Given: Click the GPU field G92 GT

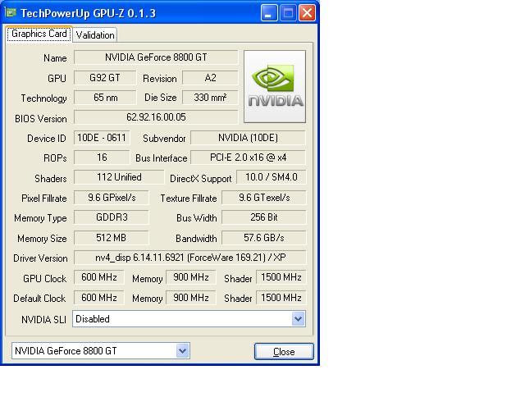Looking at the screenshot, I should [x=105, y=78].
